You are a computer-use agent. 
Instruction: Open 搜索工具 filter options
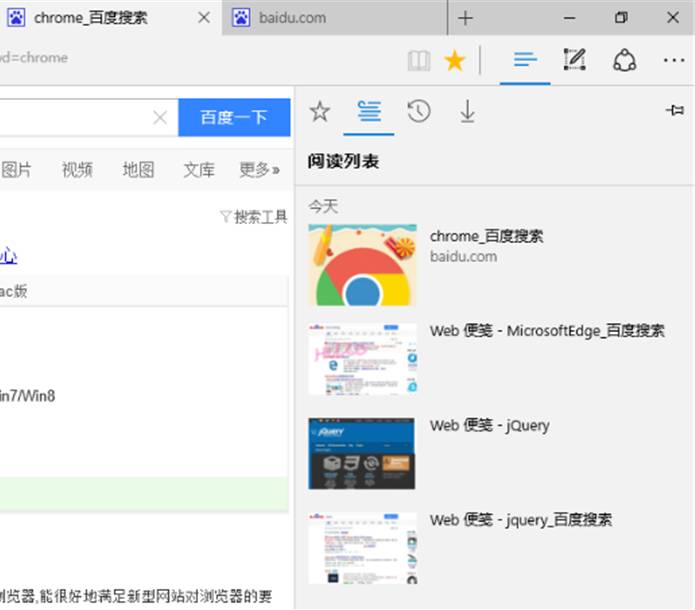tap(254, 217)
